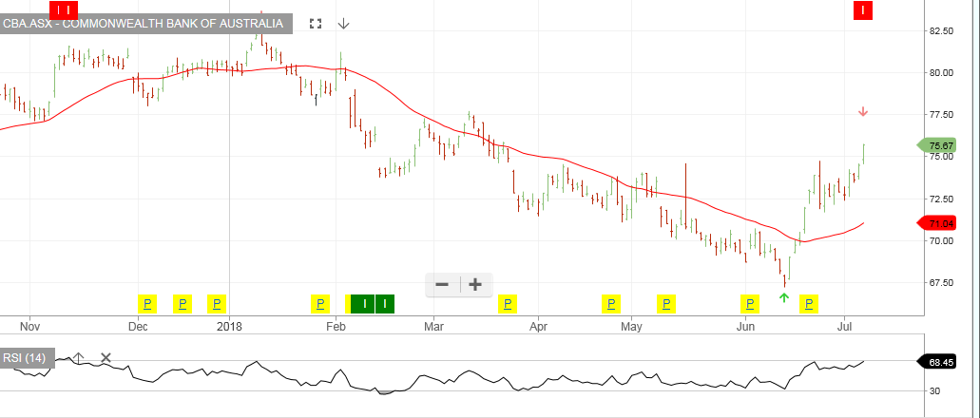Click the 80.00 price axis label

click(941, 72)
